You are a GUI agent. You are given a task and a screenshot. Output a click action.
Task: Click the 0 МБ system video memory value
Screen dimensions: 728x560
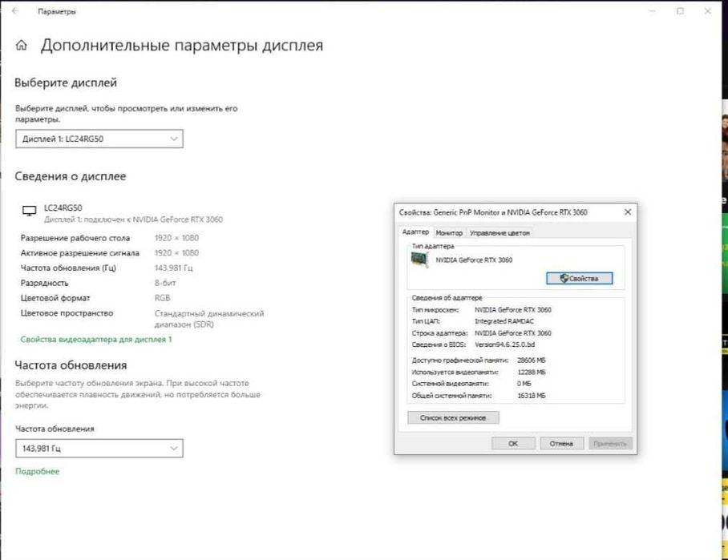pyautogui.click(x=524, y=384)
